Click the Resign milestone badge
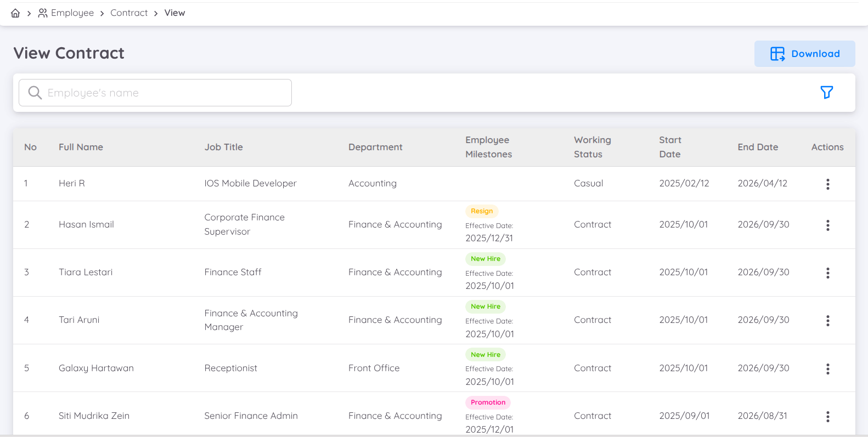Viewport: 868px width, 437px height. pyautogui.click(x=482, y=211)
